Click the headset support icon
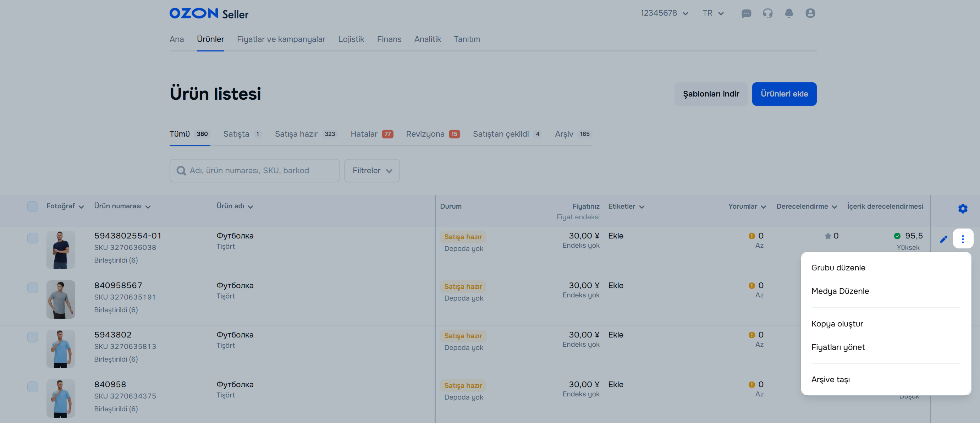Viewport: 980px width, 423px height. (x=767, y=13)
